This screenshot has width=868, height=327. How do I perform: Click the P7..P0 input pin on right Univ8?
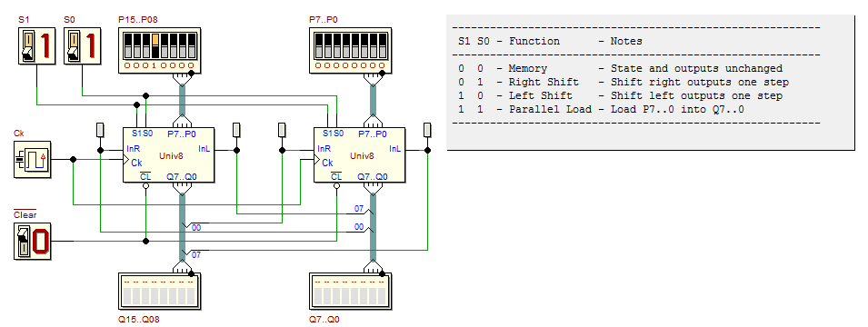coord(373,134)
